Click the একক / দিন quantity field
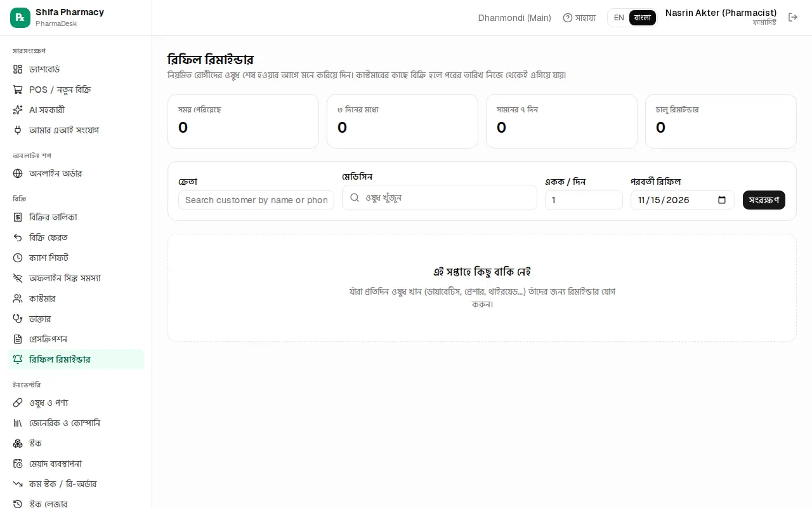This screenshot has width=812, height=508. 584,200
